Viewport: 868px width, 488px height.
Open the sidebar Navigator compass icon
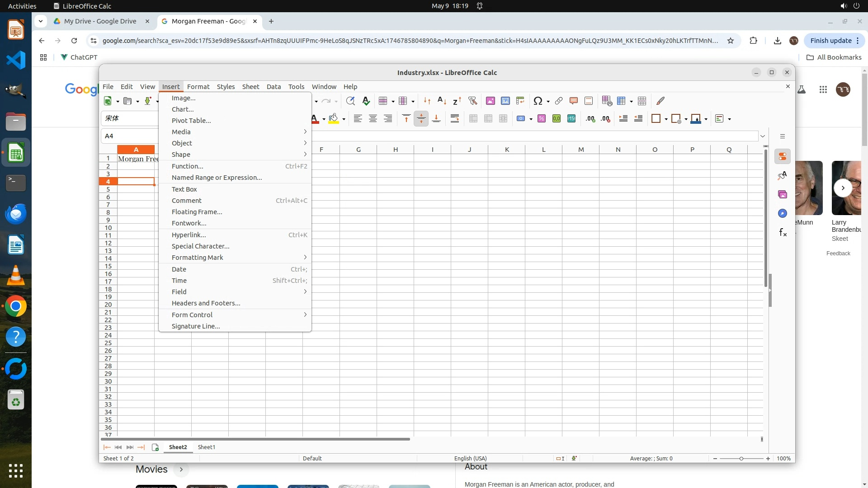point(783,213)
